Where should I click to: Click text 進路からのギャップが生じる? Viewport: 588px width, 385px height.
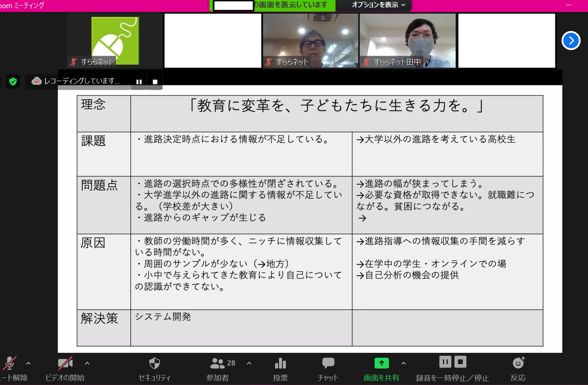pos(205,218)
